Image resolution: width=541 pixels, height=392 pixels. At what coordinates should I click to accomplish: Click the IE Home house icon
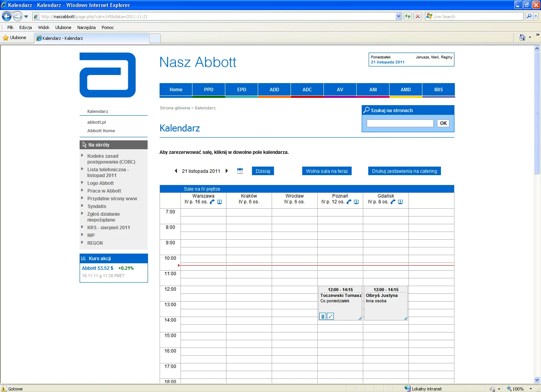click(522, 37)
